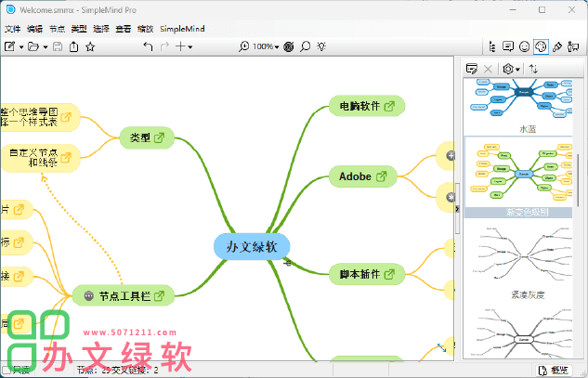
Task: Click link icon on 整个思维导图 node
Action: click(66, 117)
